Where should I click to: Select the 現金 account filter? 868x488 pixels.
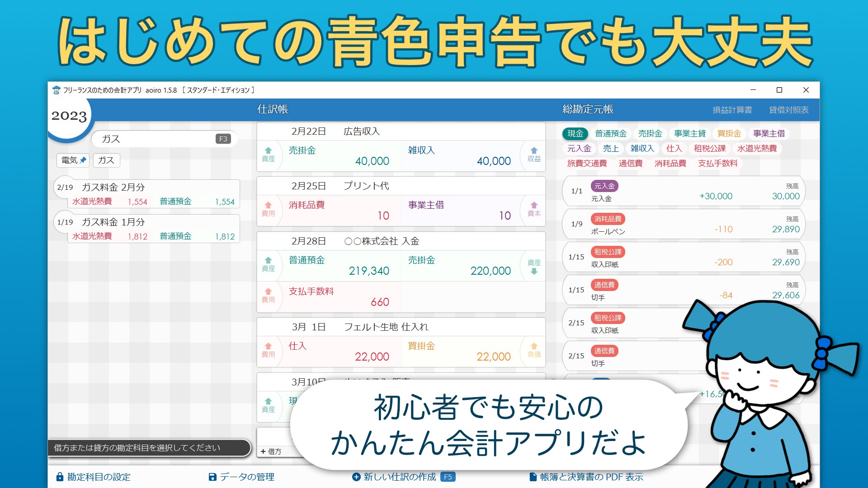click(575, 133)
